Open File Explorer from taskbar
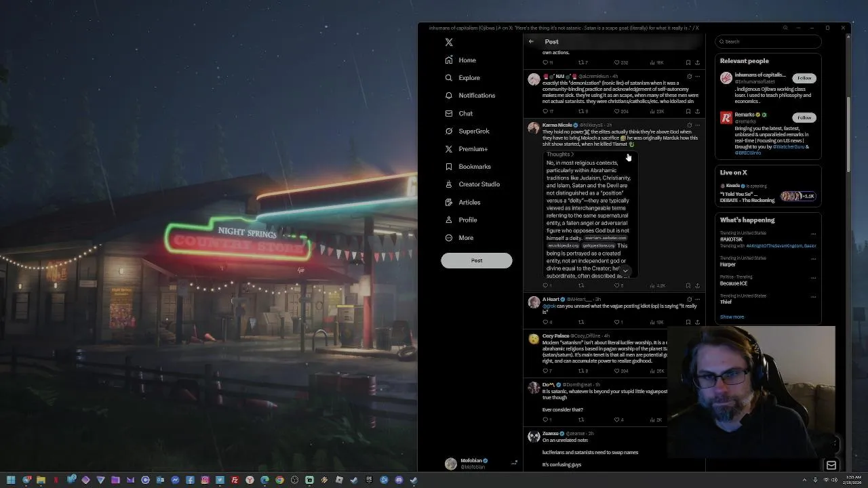This screenshot has height=488, width=868. [x=41, y=480]
